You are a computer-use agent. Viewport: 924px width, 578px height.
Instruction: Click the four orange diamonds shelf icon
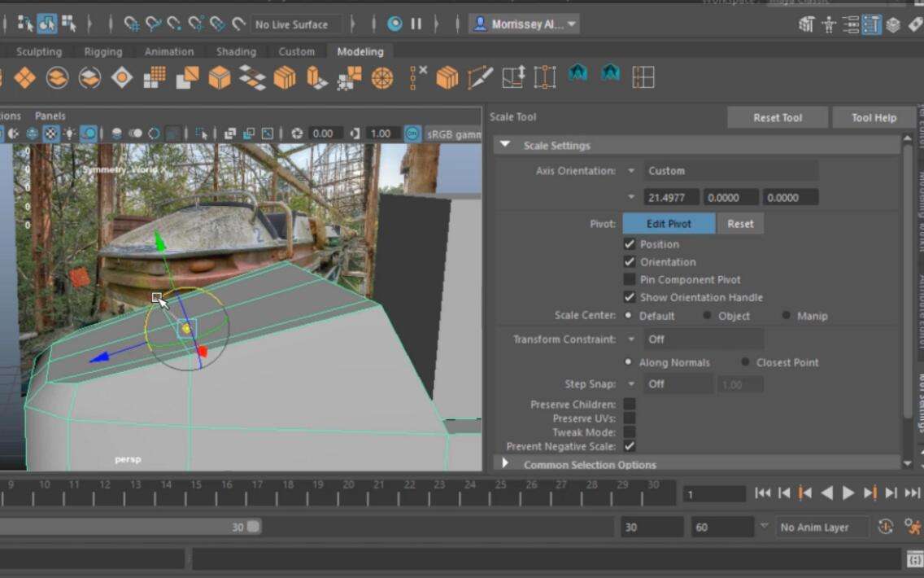24,77
